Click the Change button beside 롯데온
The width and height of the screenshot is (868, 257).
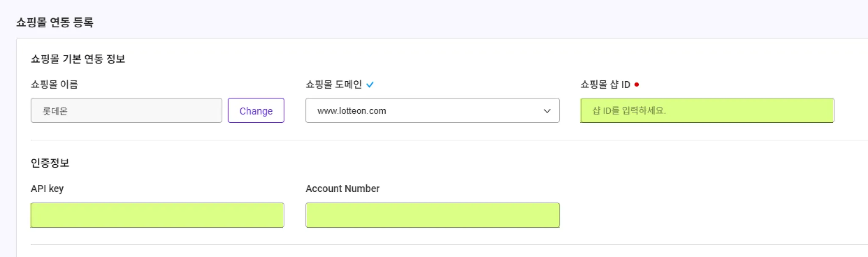click(256, 111)
